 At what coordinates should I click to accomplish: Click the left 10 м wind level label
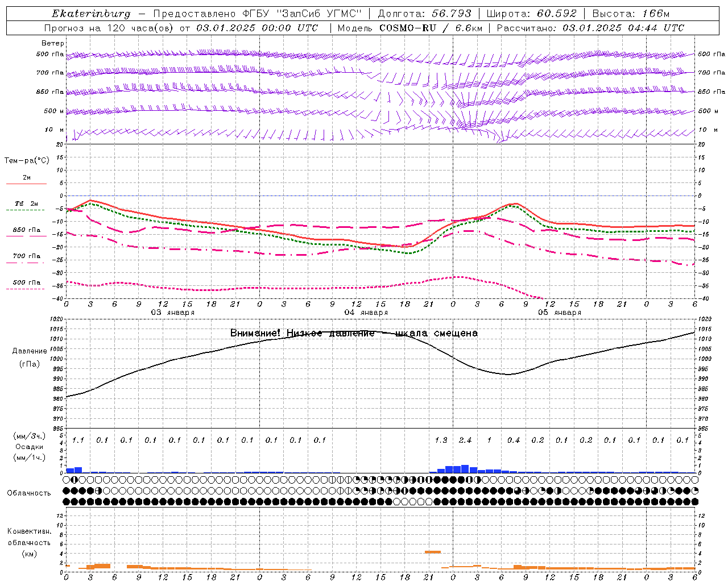pyautogui.click(x=55, y=130)
